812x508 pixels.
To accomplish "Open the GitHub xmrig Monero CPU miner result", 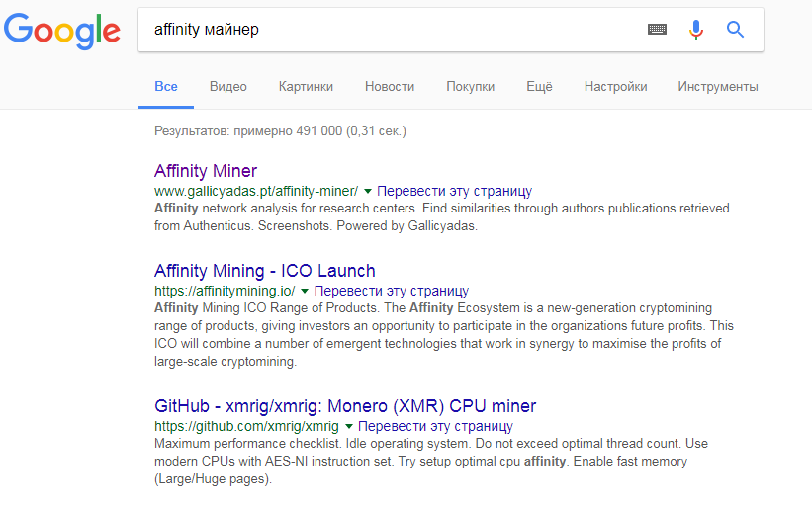I will tap(345, 406).
